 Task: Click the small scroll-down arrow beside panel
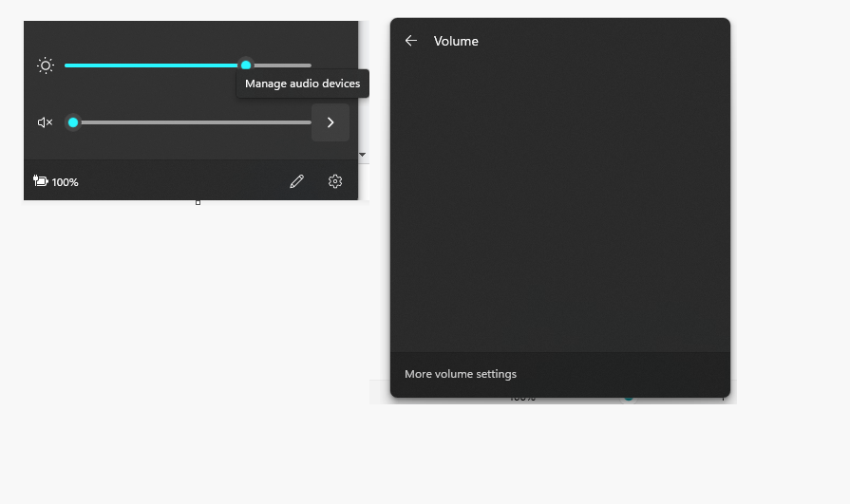pos(362,155)
